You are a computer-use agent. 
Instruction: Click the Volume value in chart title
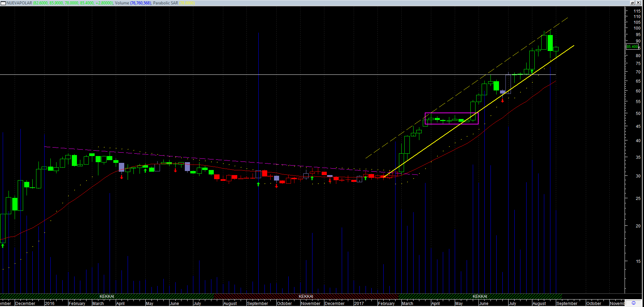(x=140, y=3)
